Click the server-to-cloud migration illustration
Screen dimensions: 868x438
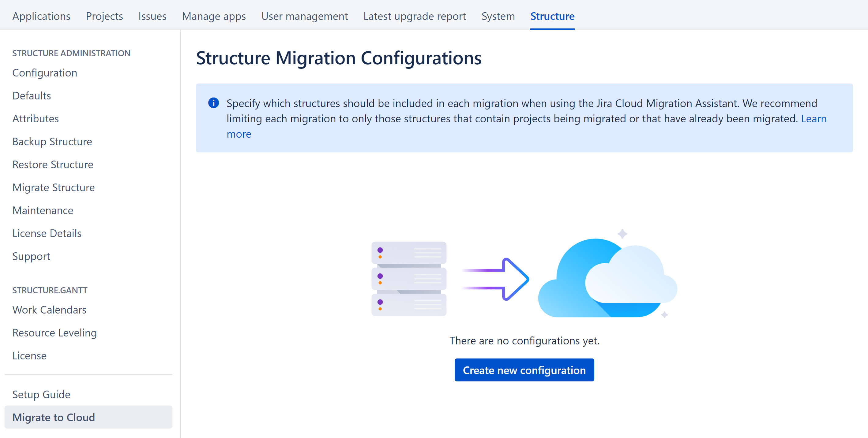click(524, 273)
